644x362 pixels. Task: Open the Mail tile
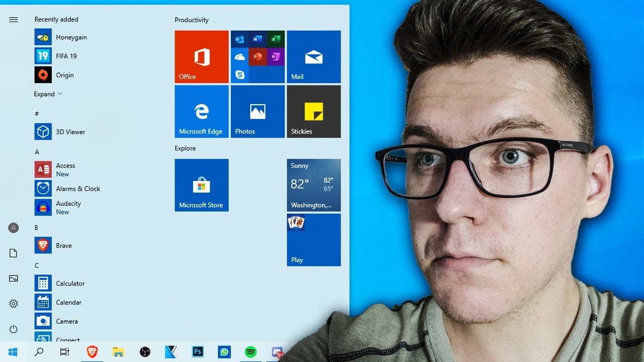[x=314, y=57]
